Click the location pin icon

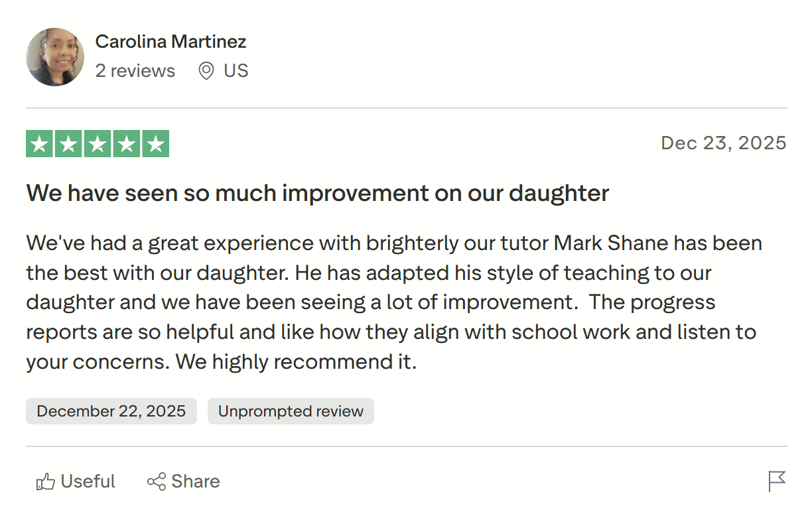pyautogui.click(x=206, y=71)
